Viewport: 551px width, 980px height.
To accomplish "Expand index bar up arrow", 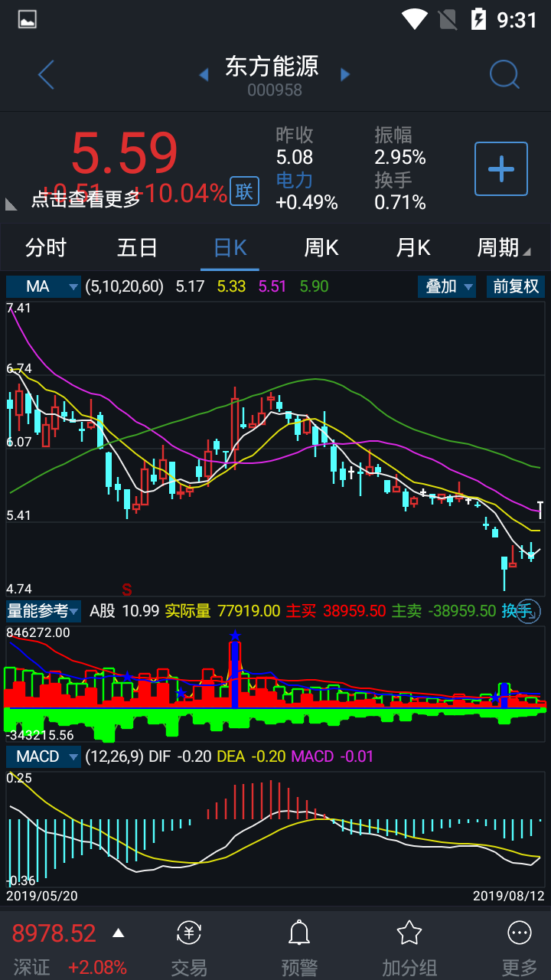I will coord(118,933).
